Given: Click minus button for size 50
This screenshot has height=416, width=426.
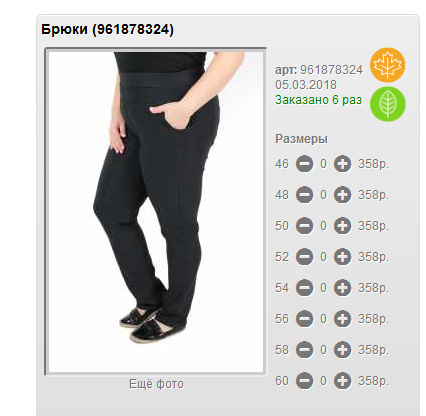Looking at the screenshot, I should (304, 226).
